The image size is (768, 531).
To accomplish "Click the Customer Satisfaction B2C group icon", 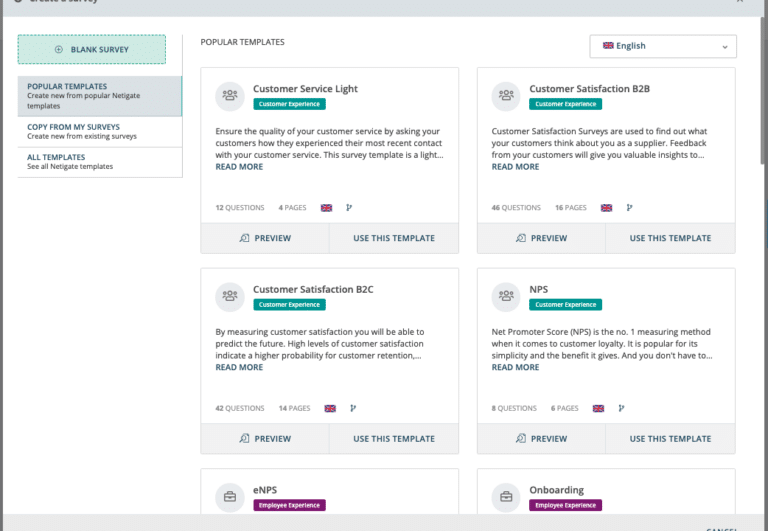I will click(x=230, y=297).
